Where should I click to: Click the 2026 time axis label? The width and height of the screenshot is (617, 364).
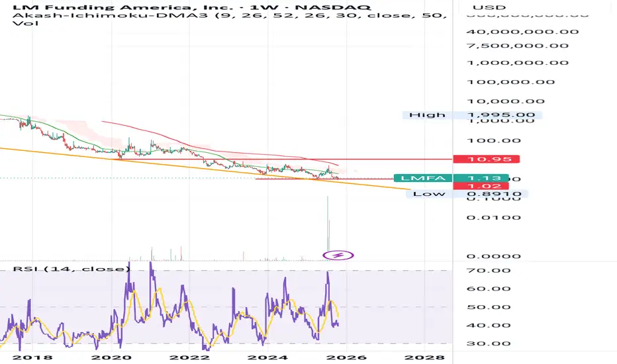coord(347,357)
